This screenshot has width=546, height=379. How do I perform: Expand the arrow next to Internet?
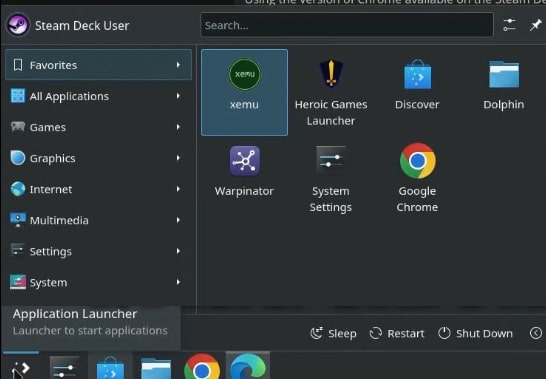point(178,189)
